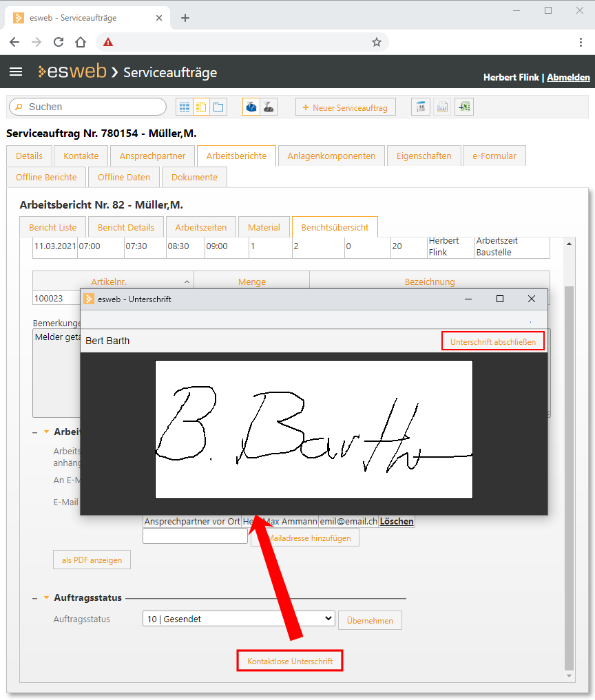The width and height of the screenshot is (595, 700).
Task: Open the Offline Berichte tab
Action: (46, 177)
